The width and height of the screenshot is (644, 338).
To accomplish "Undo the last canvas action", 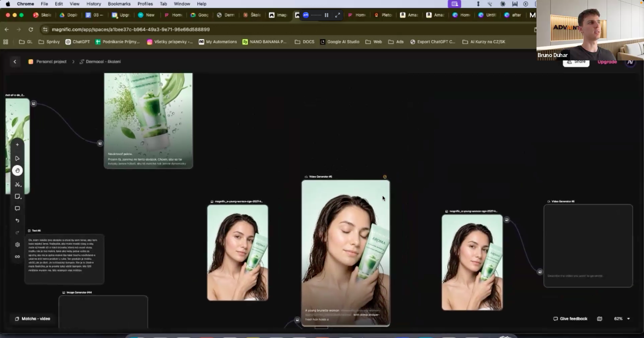I will 17,221.
